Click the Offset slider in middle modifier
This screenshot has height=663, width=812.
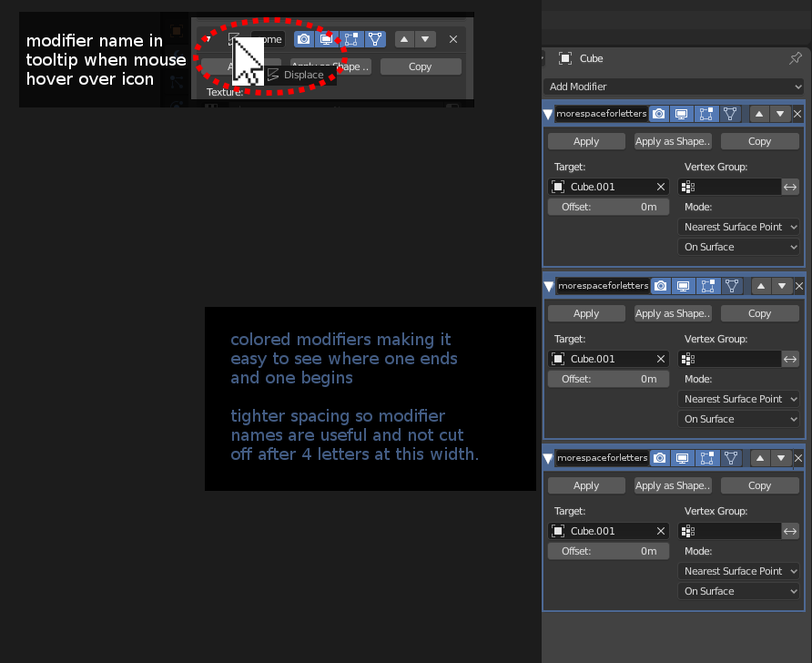pyautogui.click(x=608, y=379)
